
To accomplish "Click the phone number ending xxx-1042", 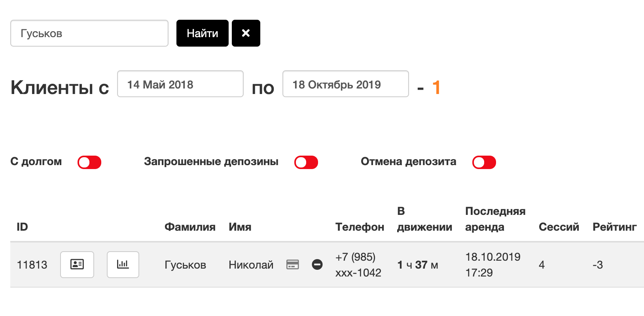I will point(358,265).
